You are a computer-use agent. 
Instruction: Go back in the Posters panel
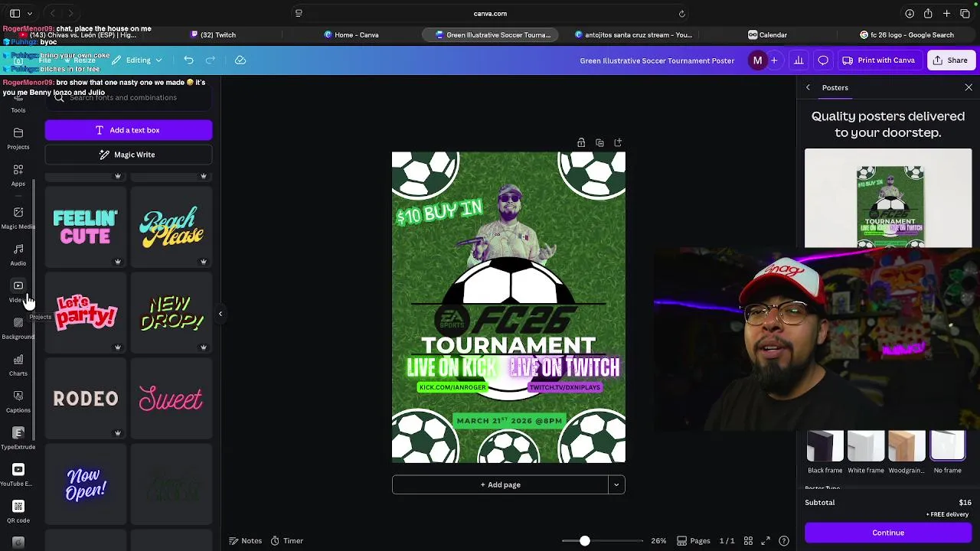(808, 87)
